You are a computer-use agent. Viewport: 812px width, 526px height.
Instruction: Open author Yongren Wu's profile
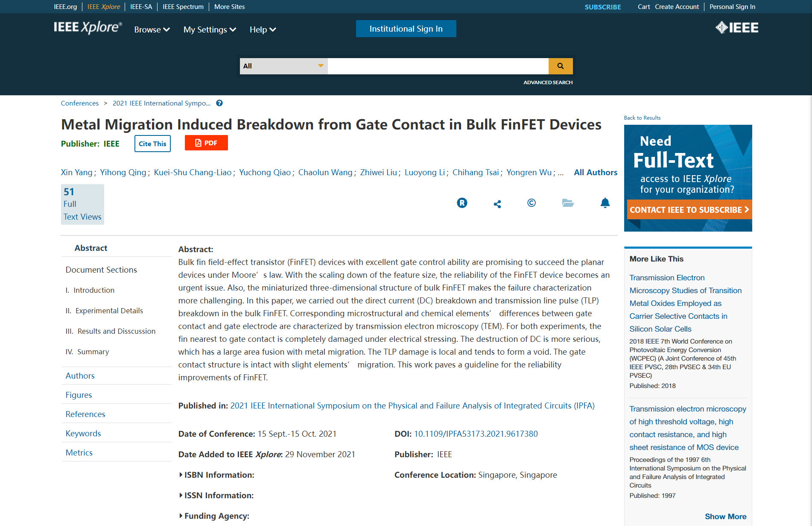[529, 172]
